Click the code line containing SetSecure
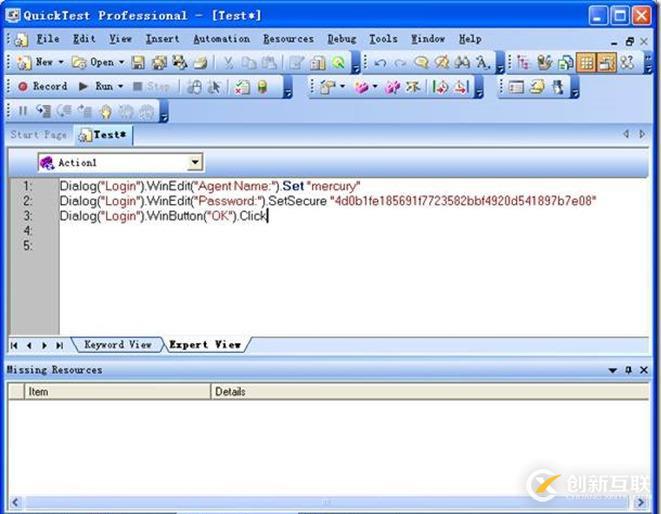 328,201
